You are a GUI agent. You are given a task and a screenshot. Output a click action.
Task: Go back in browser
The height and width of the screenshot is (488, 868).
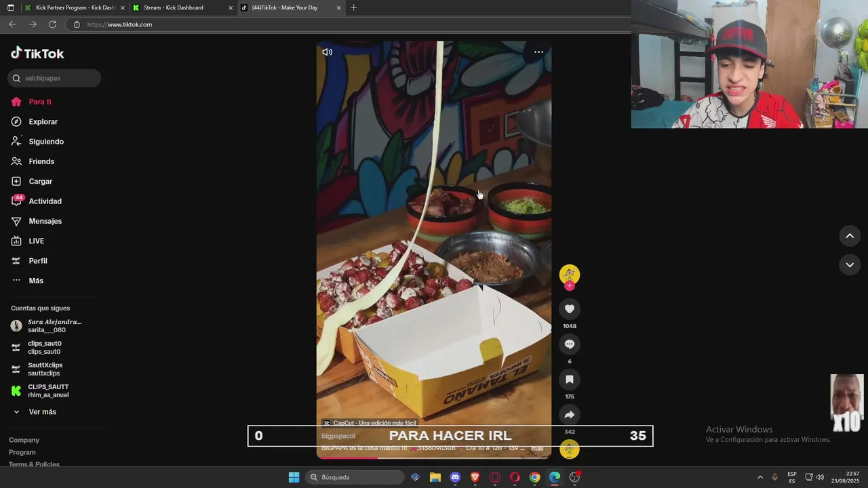tap(12, 24)
